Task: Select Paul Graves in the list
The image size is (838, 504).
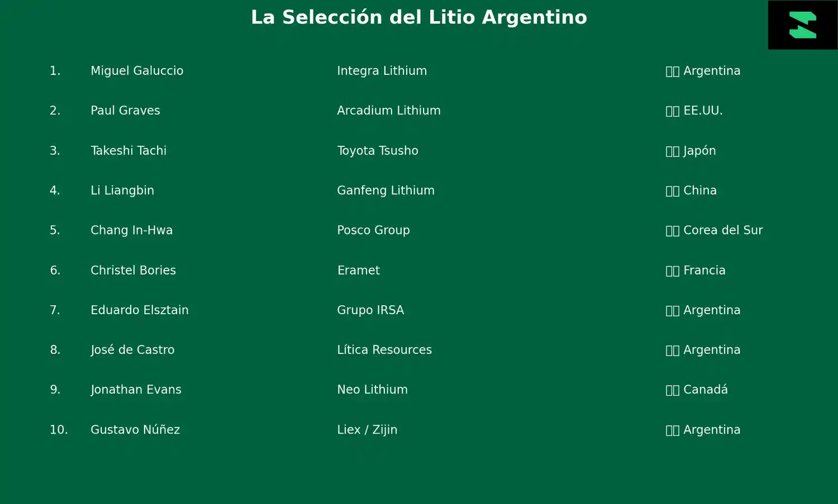Action: [x=125, y=111]
